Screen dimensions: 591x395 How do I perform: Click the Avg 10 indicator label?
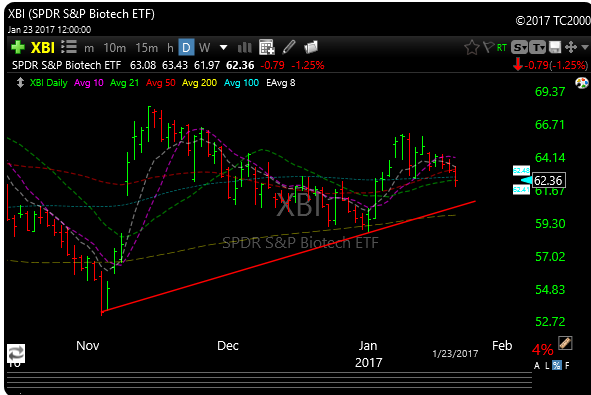(89, 83)
